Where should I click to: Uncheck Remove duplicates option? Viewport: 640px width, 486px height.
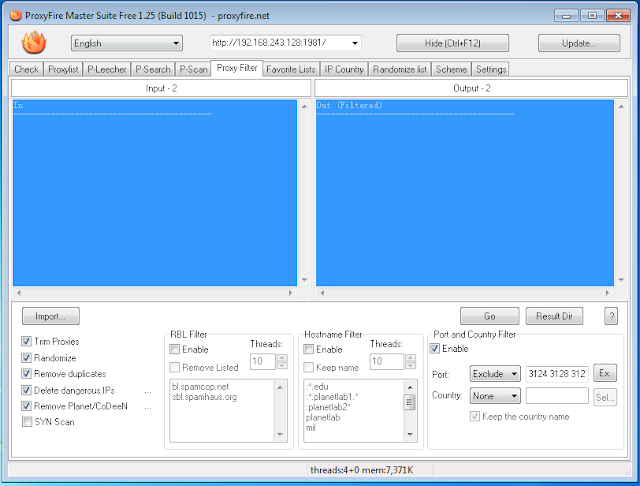(27, 373)
